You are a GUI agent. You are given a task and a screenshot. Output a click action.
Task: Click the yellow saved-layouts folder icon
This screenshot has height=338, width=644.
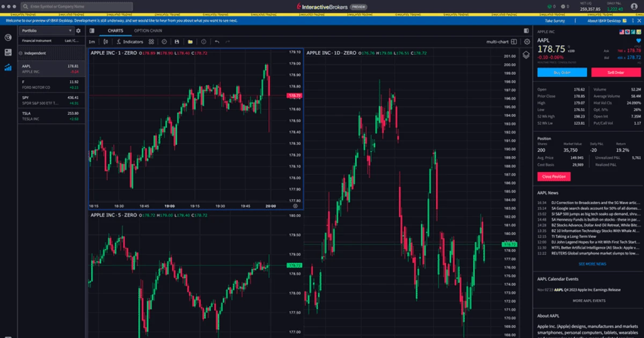[x=190, y=41]
